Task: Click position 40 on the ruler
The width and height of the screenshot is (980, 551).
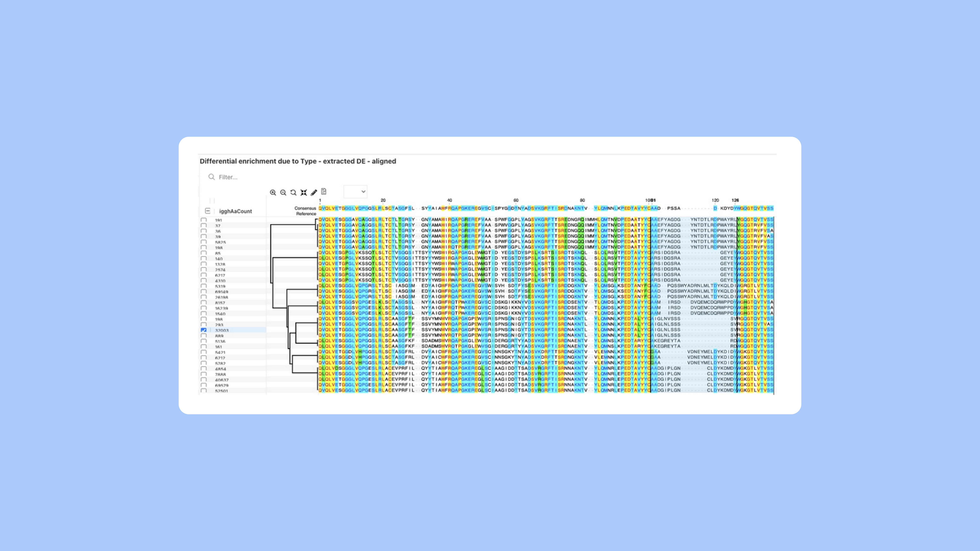Action: pos(449,200)
